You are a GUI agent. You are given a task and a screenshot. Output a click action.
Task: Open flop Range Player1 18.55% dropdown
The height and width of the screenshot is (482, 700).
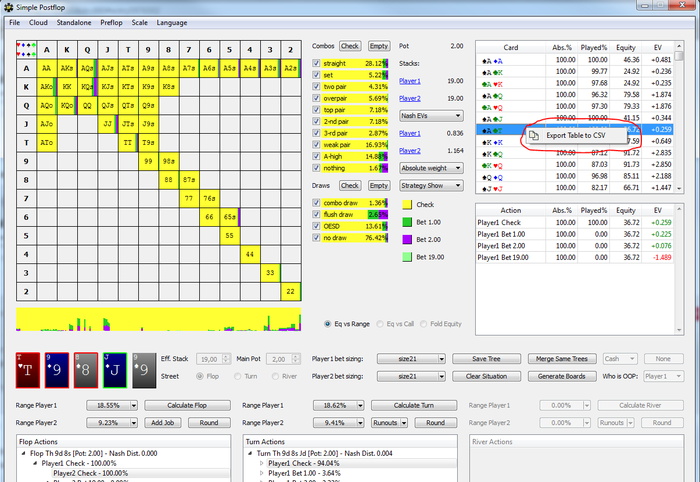pos(112,405)
